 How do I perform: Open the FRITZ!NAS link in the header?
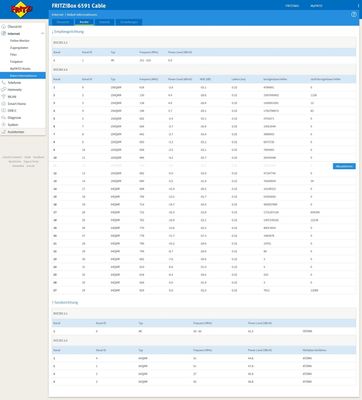(x=292, y=6)
